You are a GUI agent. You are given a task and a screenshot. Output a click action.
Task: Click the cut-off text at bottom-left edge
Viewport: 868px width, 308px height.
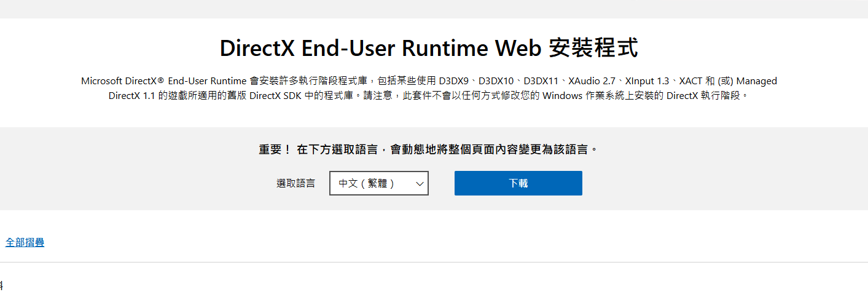click(2, 285)
